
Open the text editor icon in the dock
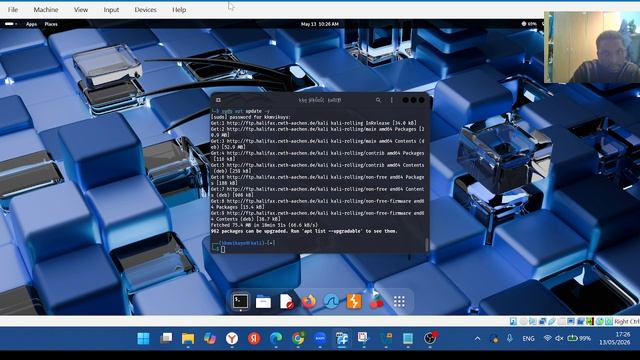pyautogui.click(x=287, y=302)
